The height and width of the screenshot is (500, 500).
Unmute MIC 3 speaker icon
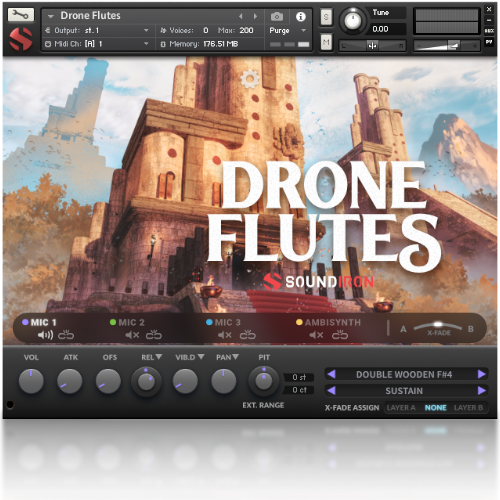[225, 335]
